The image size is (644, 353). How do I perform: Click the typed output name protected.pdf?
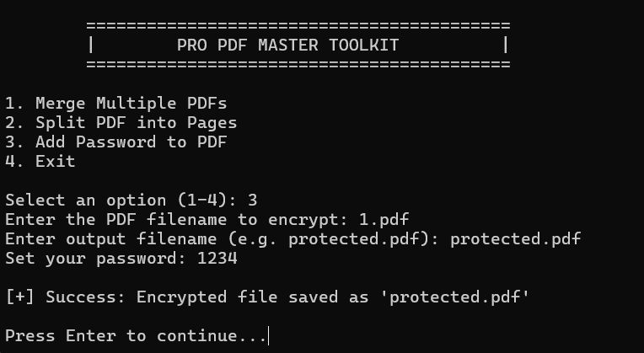pos(516,239)
